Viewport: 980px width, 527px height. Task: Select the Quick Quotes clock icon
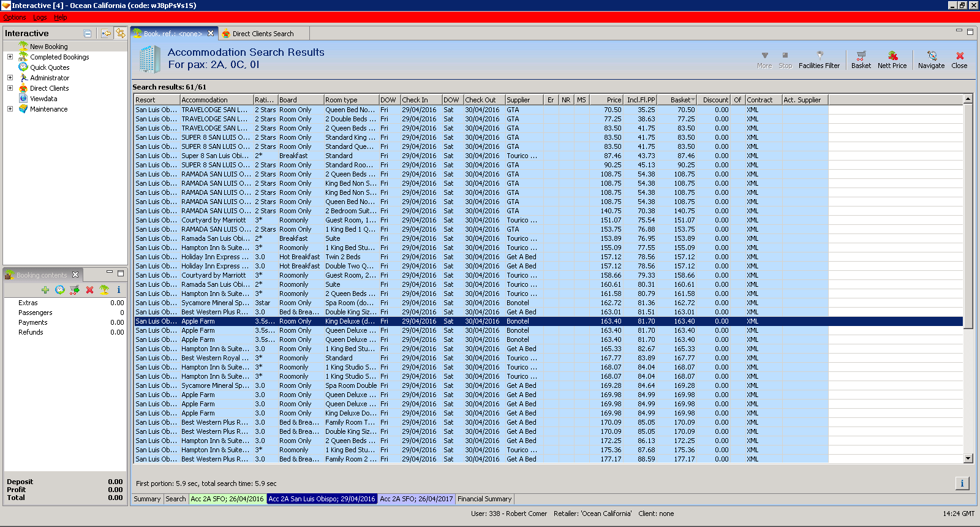tap(23, 67)
